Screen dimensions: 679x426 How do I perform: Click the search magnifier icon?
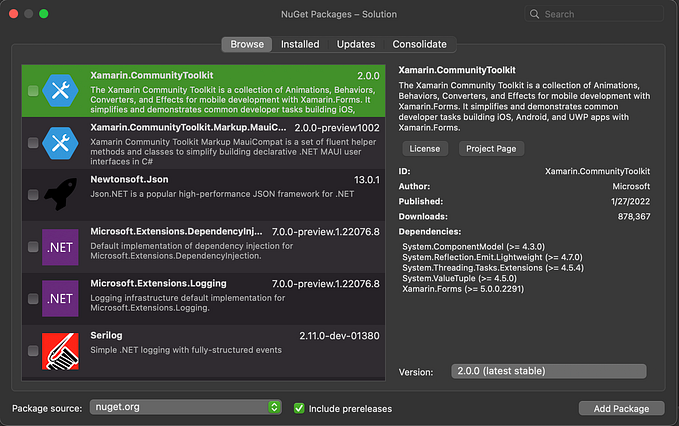[x=534, y=14]
